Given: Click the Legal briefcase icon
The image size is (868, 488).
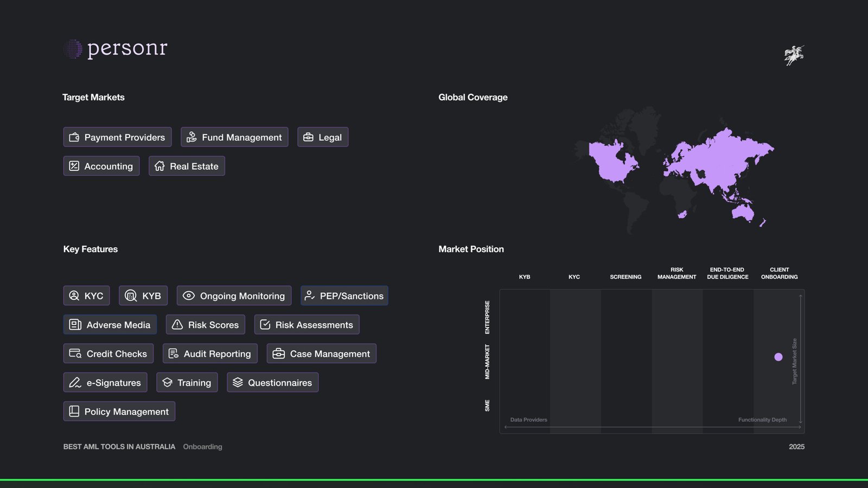Looking at the screenshot, I should pos(308,137).
